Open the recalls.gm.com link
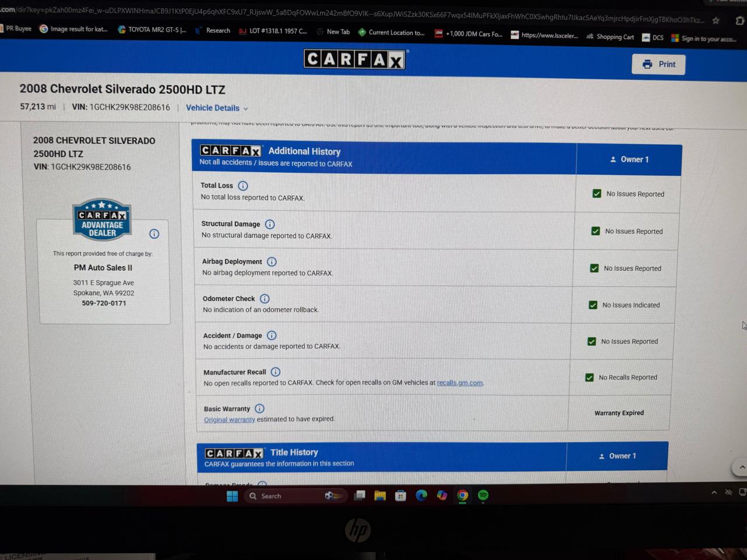This screenshot has width=747, height=560. pyautogui.click(x=460, y=383)
